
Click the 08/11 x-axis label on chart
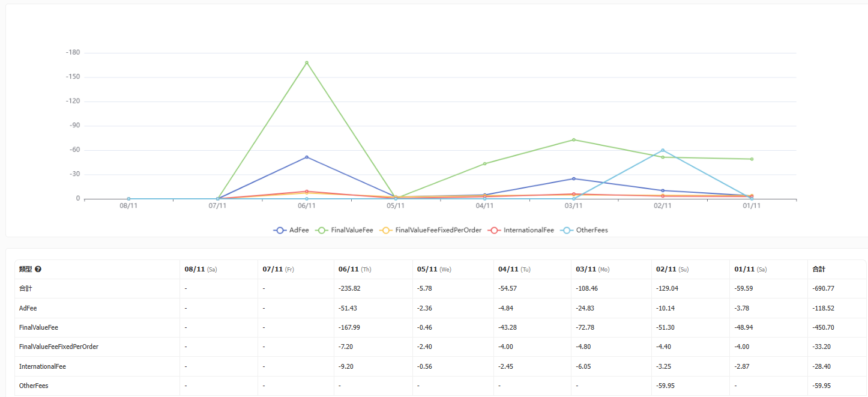pyautogui.click(x=128, y=206)
